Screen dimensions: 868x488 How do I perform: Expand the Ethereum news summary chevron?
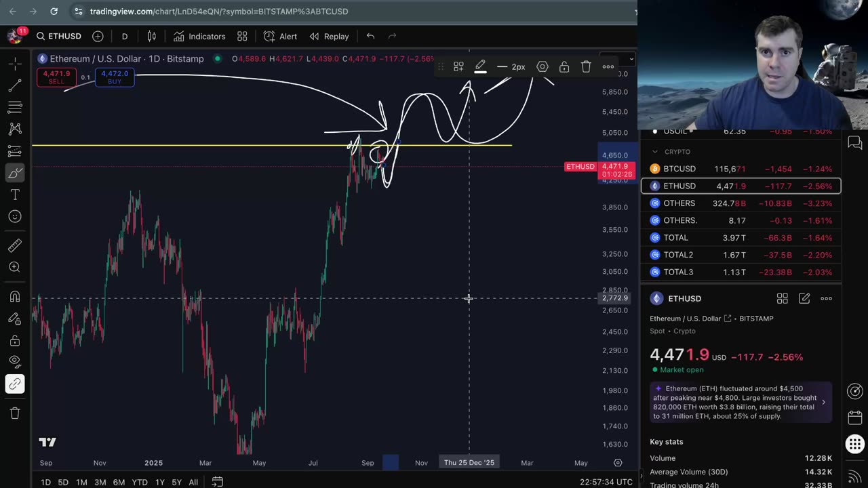[x=823, y=402]
